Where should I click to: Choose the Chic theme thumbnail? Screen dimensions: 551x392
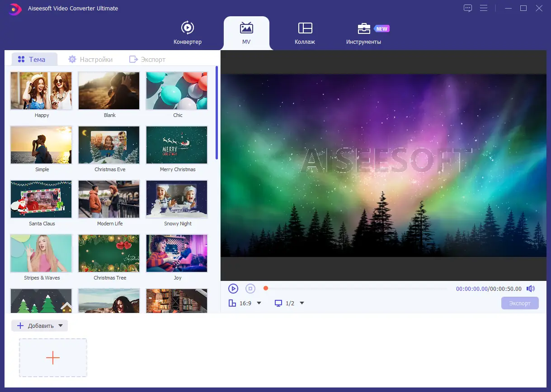click(177, 91)
